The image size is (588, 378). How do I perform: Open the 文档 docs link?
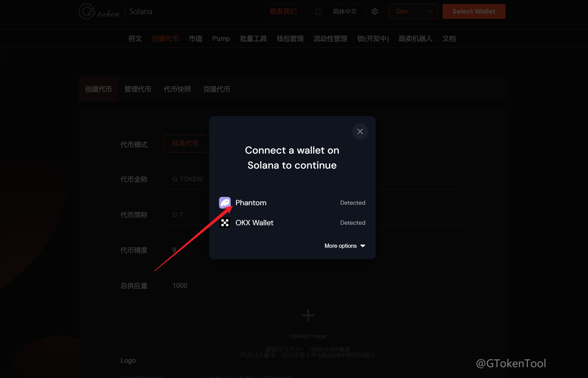click(x=449, y=39)
